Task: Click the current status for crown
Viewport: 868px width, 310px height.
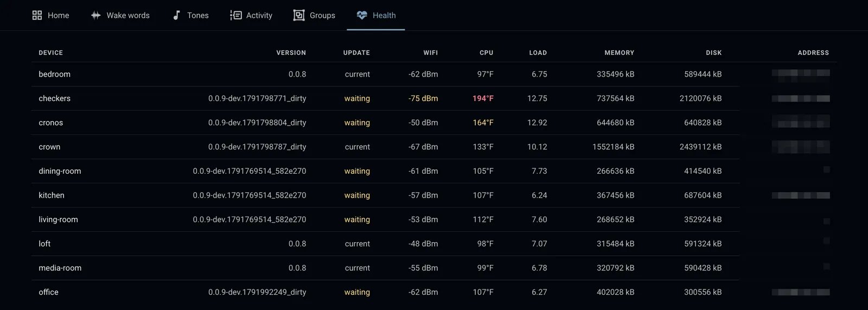Action: (x=358, y=147)
